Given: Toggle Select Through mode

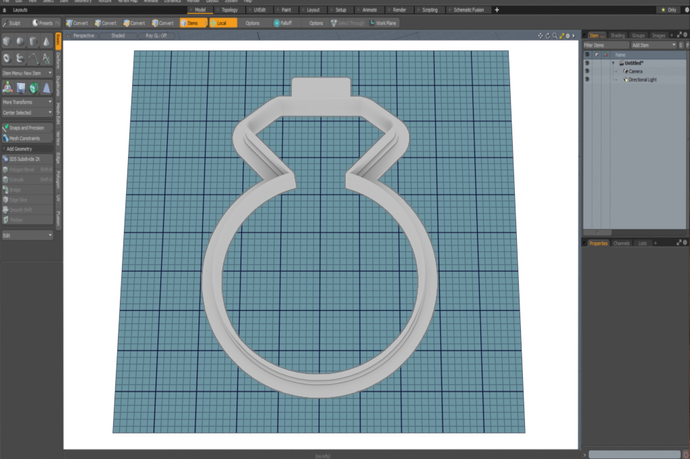Looking at the screenshot, I should click(348, 23).
